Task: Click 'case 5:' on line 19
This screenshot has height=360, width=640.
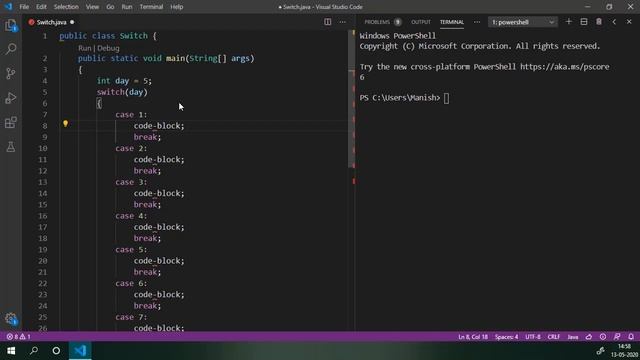Action: coord(131,249)
